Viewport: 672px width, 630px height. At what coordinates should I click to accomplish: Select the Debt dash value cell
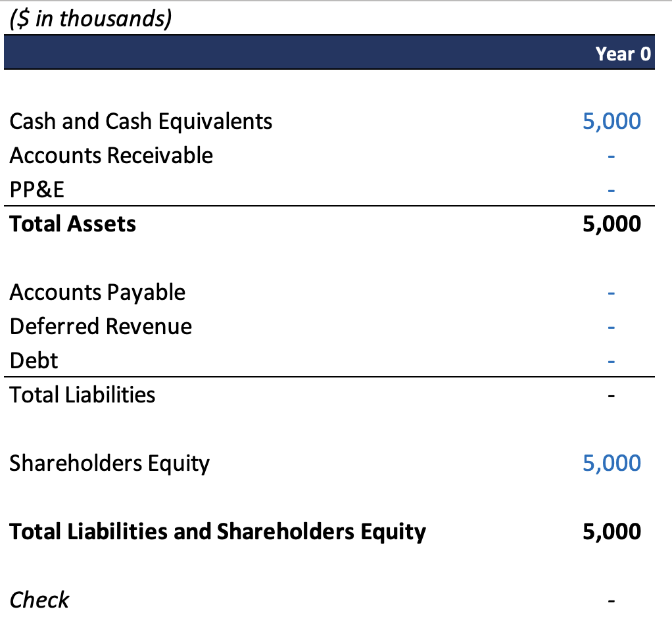pos(611,361)
